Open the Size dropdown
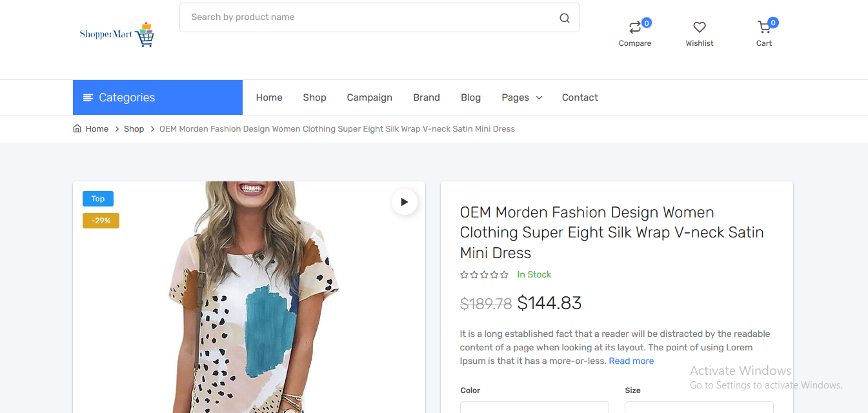 point(699,407)
